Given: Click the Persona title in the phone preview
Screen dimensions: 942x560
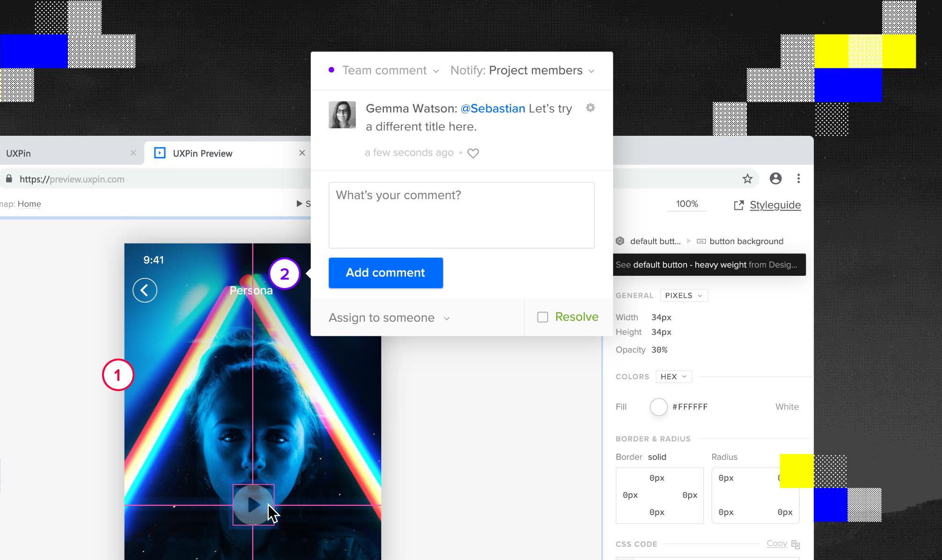Looking at the screenshot, I should [x=251, y=291].
